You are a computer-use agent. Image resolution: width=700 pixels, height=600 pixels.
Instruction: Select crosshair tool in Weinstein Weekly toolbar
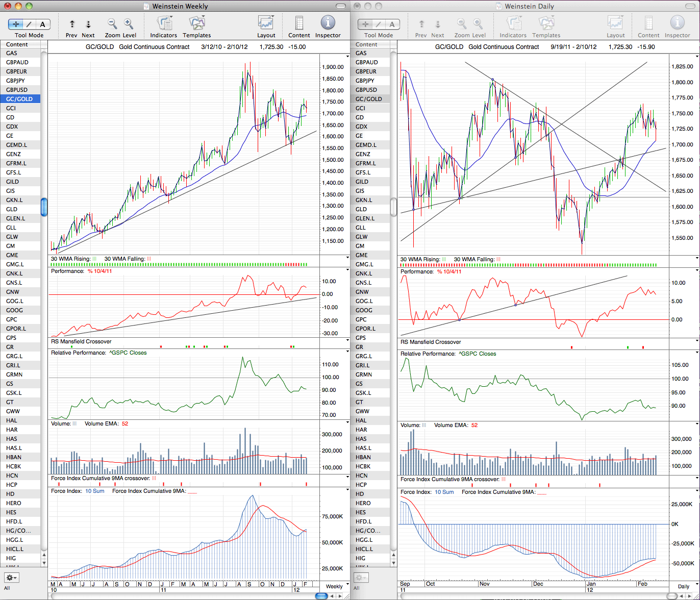tap(16, 24)
